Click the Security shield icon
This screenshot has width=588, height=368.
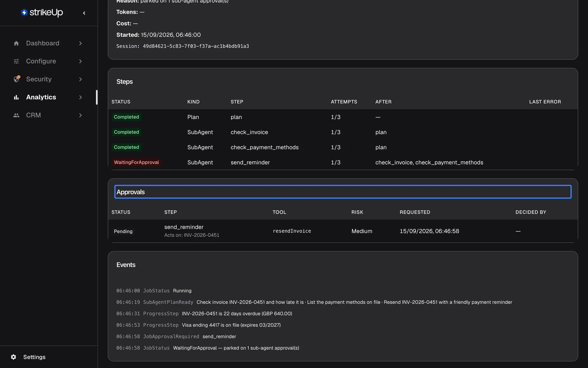click(17, 79)
